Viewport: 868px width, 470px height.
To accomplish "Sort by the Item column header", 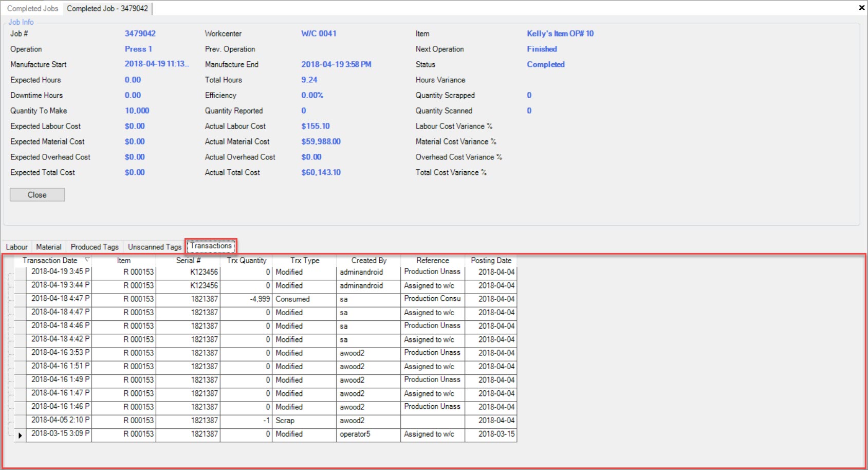I will [x=124, y=261].
